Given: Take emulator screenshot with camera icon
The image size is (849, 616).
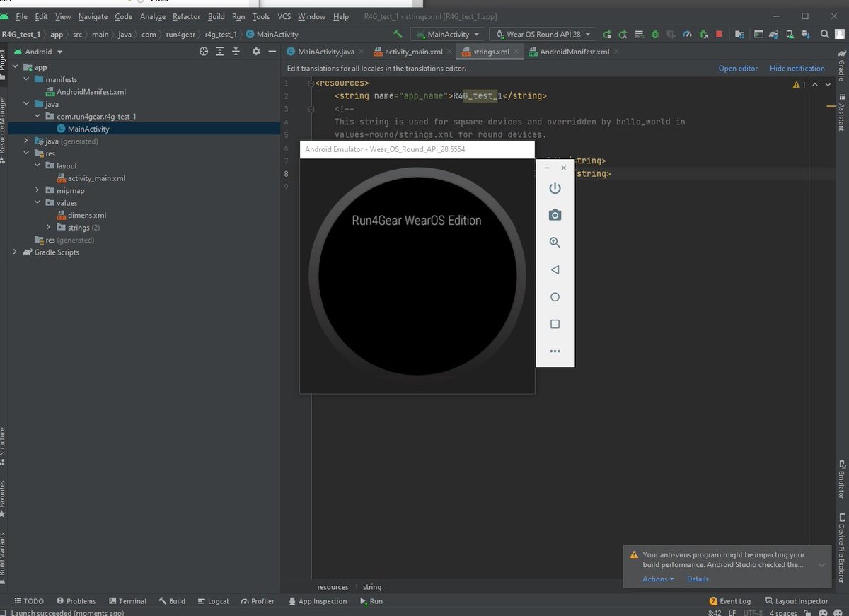Looking at the screenshot, I should pyautogui.click(x=555, y=215).
